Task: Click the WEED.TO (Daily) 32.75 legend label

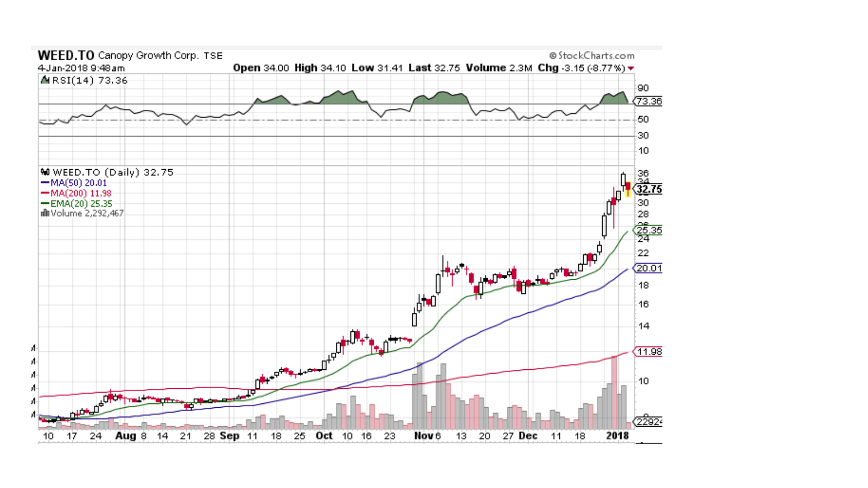Action: [113, 172]
